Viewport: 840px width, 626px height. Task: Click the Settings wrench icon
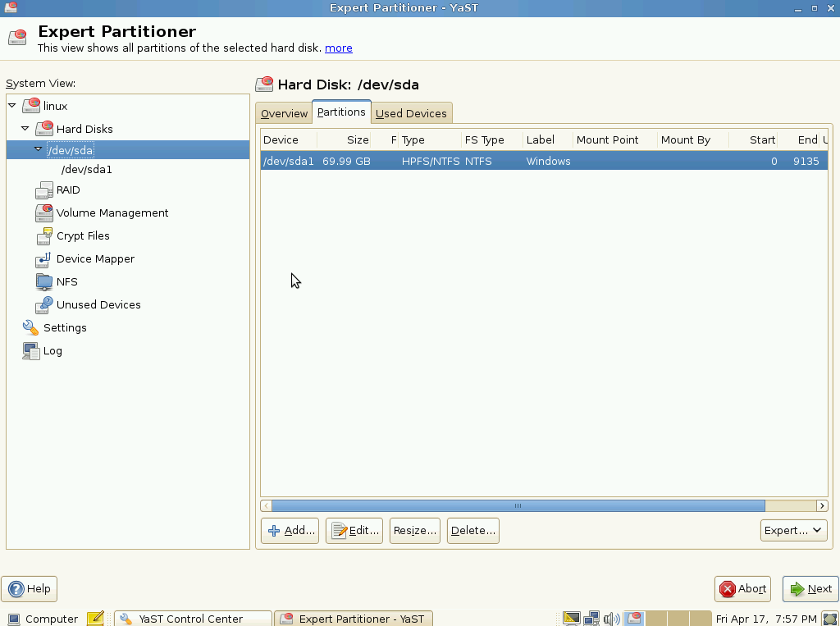tap(30, 327)
